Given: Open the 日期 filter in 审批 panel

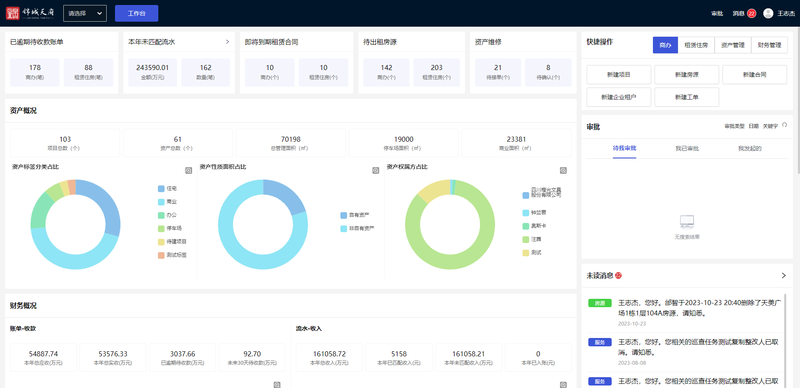Looking at the screenshot, I should point(754,126).
